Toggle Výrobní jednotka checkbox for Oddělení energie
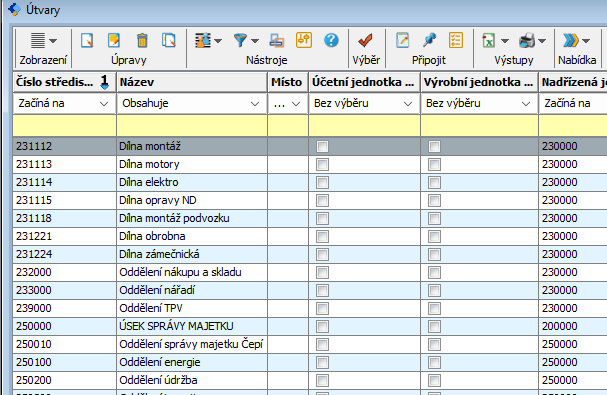This screenshot has height=395, width=607. click(434, 362)
